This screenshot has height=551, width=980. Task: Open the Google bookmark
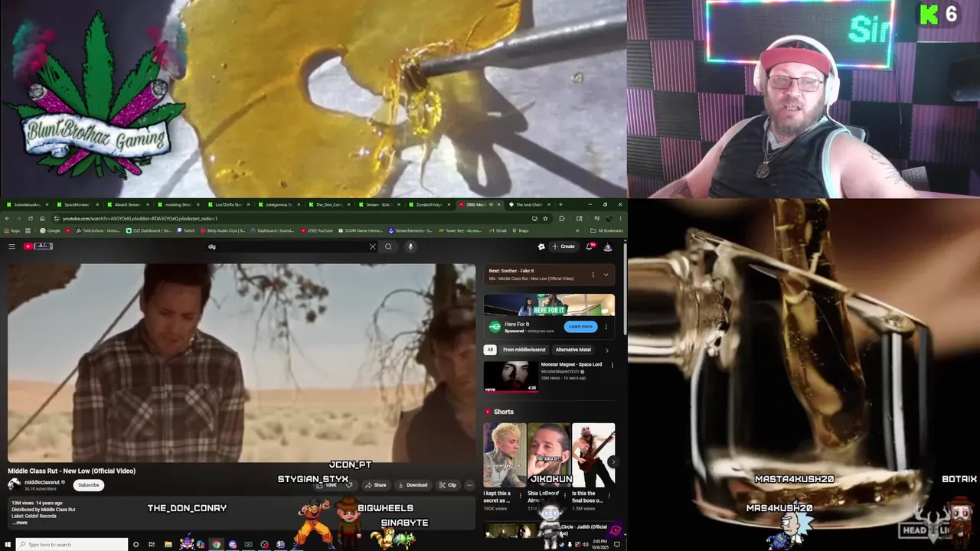(51, 230)
